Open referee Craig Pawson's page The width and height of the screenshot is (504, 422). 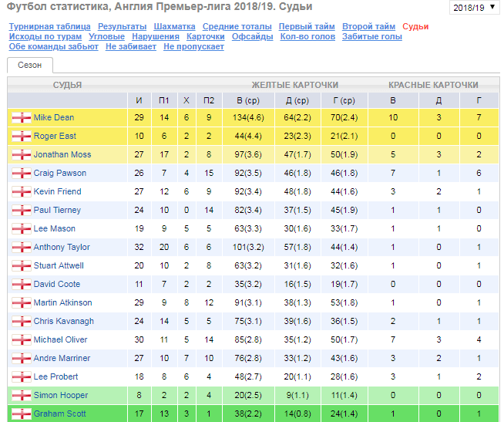(x=60, y=173)
